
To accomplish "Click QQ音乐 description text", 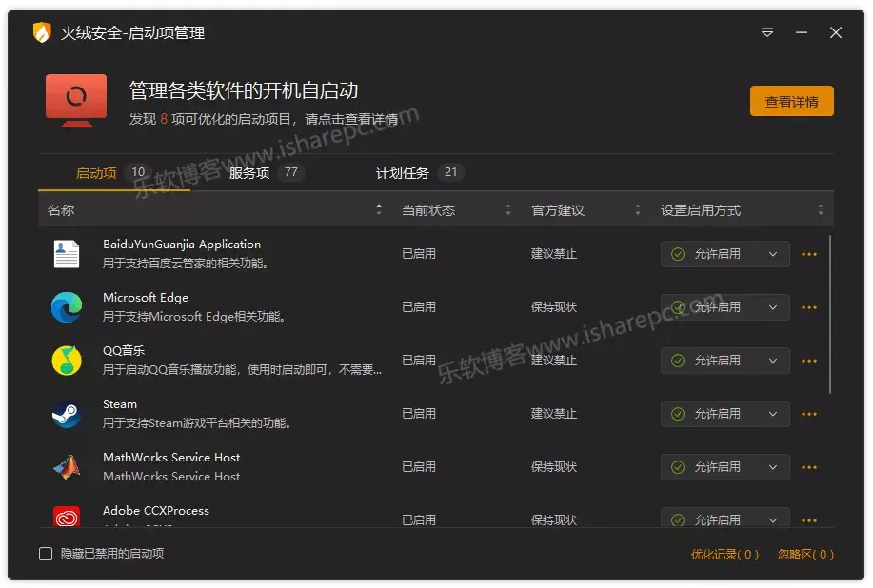I will point(242,370).
